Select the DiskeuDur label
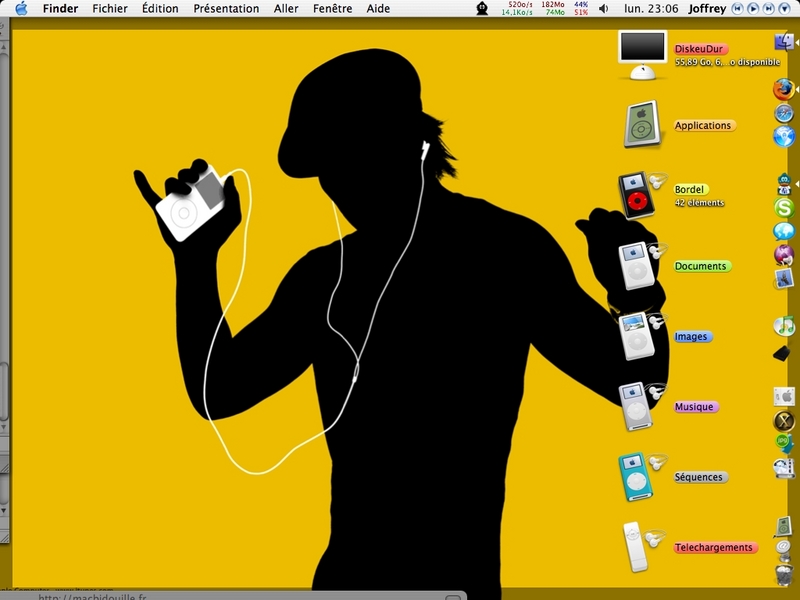Viewport: 800px width, 600px height. (x=699, y=49)
